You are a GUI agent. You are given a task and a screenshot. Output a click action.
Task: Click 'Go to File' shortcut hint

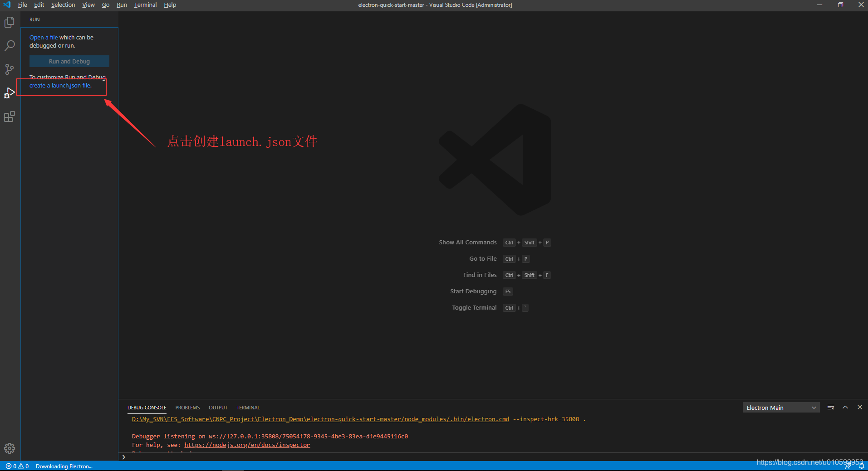pos(483,259)
